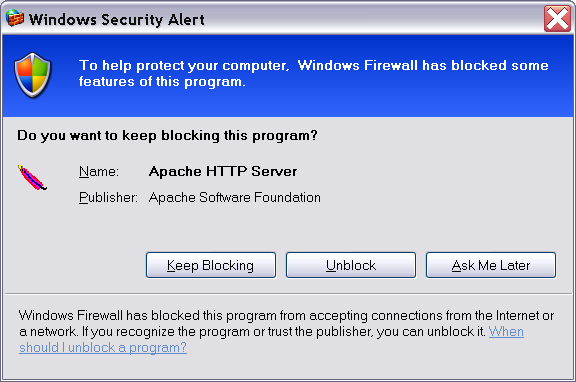Click the Name: field label
576x382 pixels.
99,172
